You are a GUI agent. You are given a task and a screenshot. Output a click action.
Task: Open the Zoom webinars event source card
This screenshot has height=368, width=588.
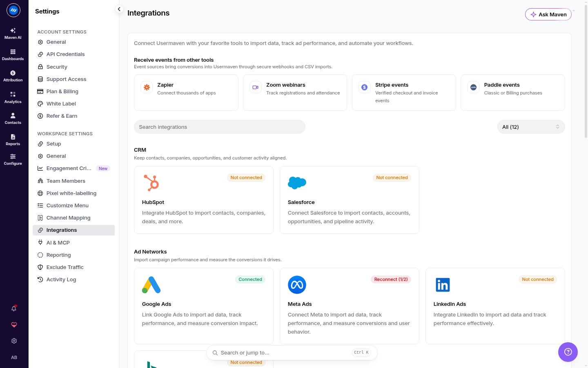(x=295, y=92)
